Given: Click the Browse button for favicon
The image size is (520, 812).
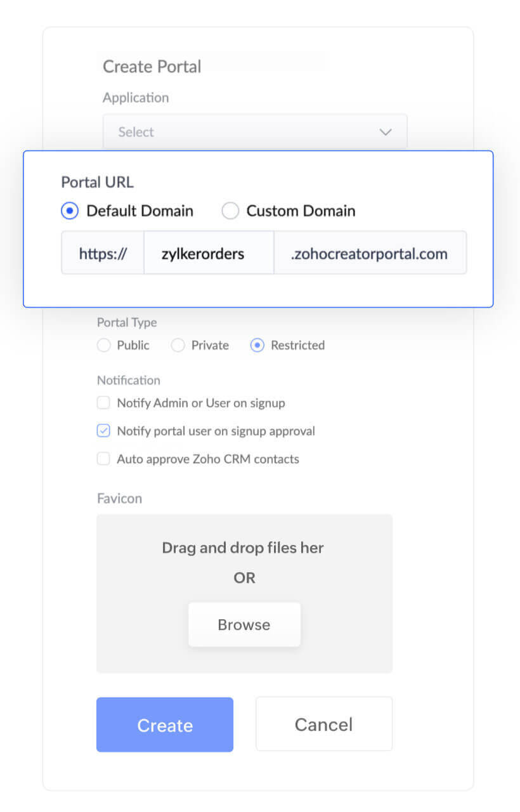Looking at the screenshot, I should pyautogui.click(x=244, y=625).
